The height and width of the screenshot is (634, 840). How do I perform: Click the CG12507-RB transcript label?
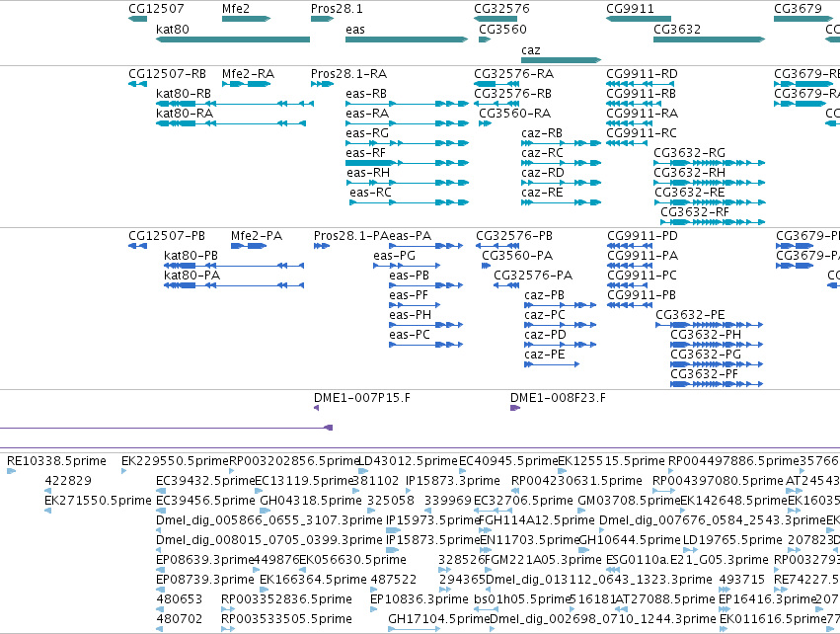tap(167, 74)
